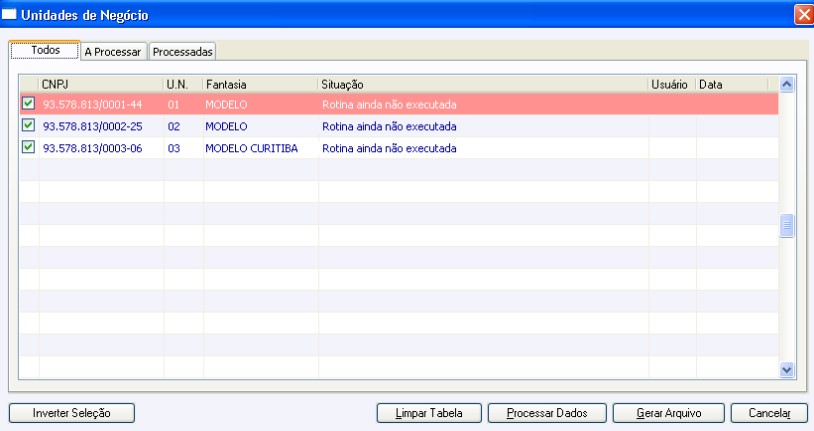Click the Fantasia column header
The width and height of the screenshot is (814, 431).
click(260, 84)
